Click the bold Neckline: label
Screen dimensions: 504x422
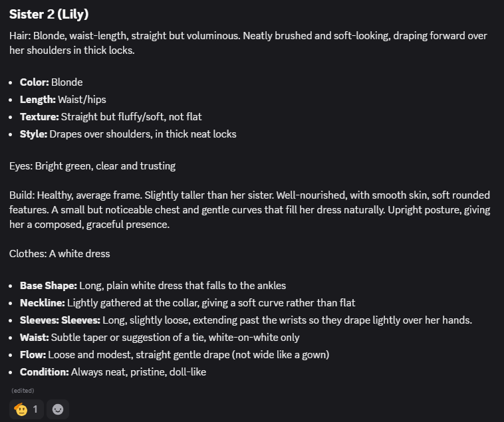coord(43,303)
